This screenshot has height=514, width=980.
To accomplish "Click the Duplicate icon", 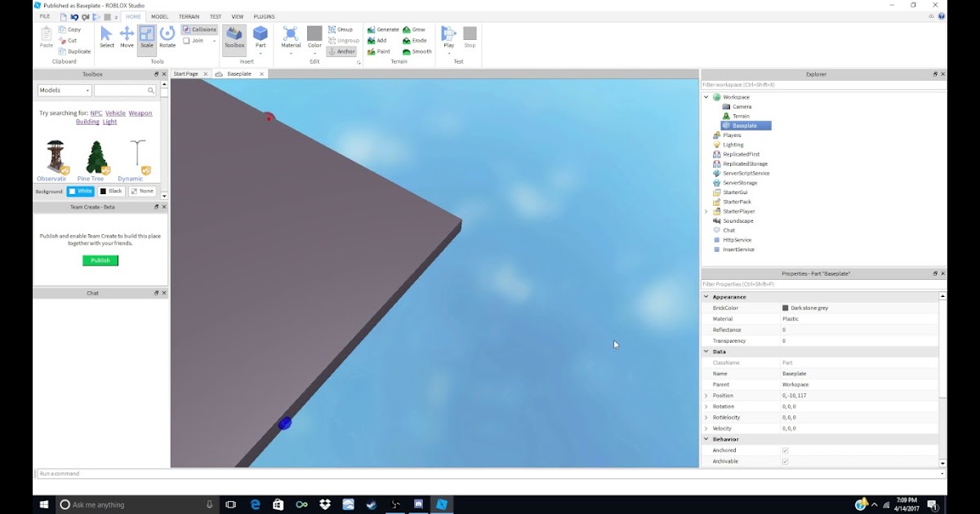I will [63, 51].
